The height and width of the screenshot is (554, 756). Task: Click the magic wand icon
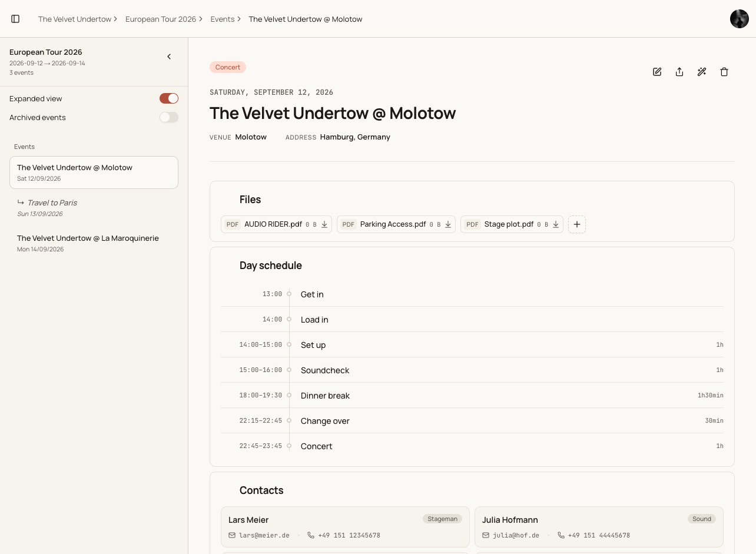pyautogui.click(x=702, y=72)
